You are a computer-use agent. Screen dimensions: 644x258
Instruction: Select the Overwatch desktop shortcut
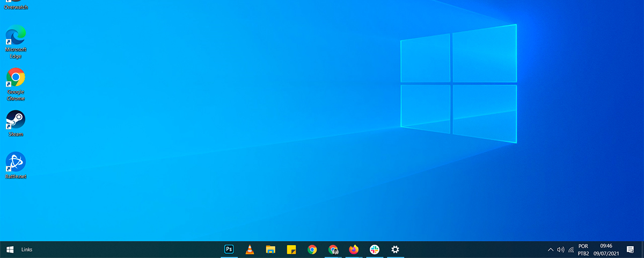click(x=16, y=5)
